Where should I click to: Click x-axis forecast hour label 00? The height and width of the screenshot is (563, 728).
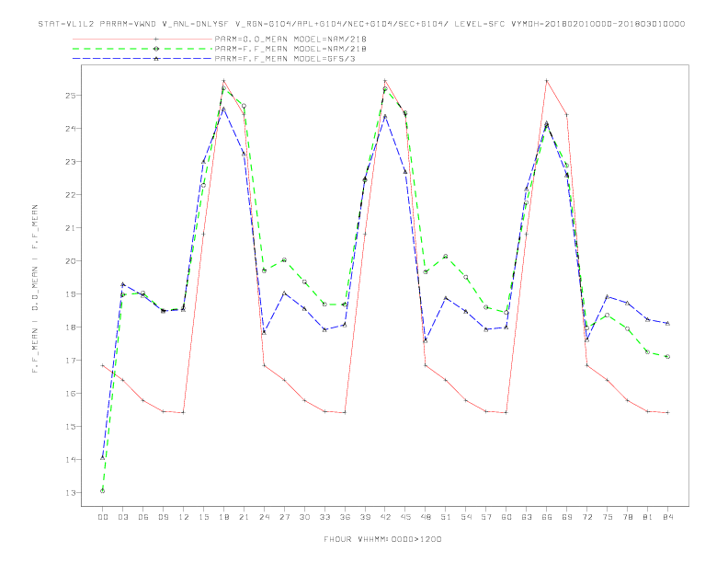pos(103,517)
